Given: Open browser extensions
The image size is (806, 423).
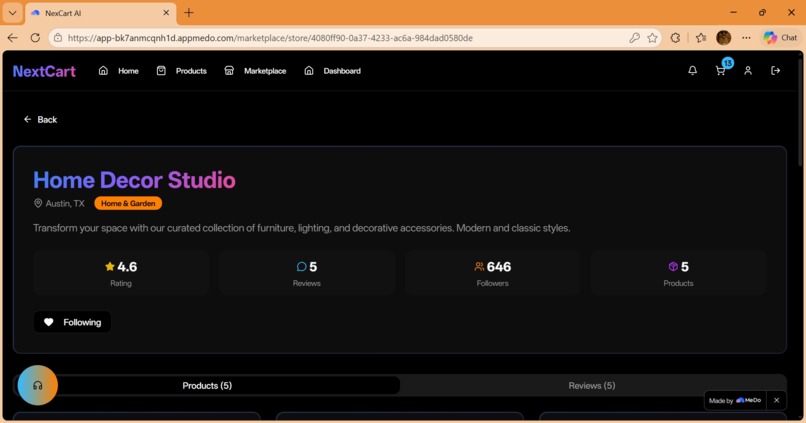Looking at the screenshot, I should pyautogui.click(x=675, y=38).
